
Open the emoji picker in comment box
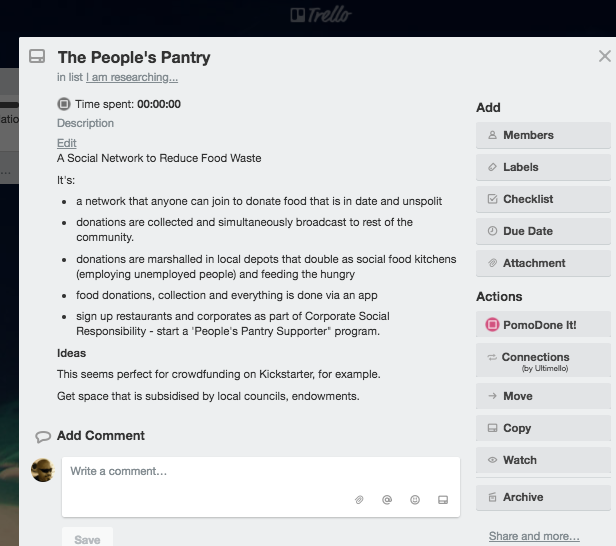coord(415,500)
